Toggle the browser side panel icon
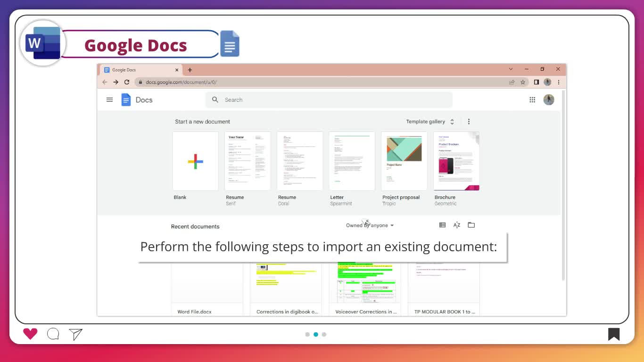The image size is (644, 362). (537, 82)
